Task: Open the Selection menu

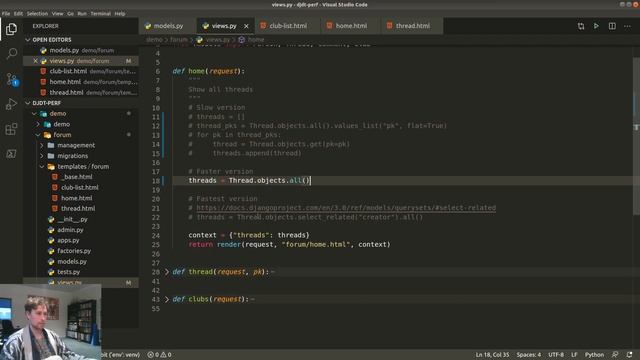Action: pos(37,13)
